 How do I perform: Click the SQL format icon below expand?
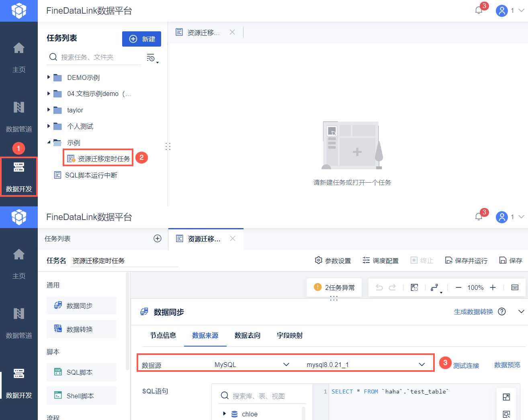[x=506, y=414]
